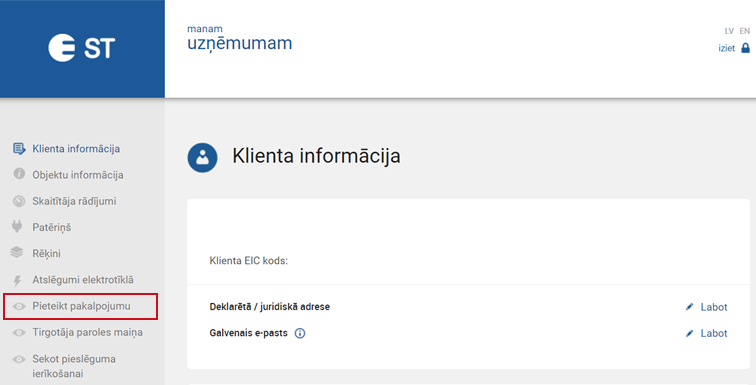Click the Deklarētā / juridiskā adrese label
756x385 pixels.
(270, 306)
